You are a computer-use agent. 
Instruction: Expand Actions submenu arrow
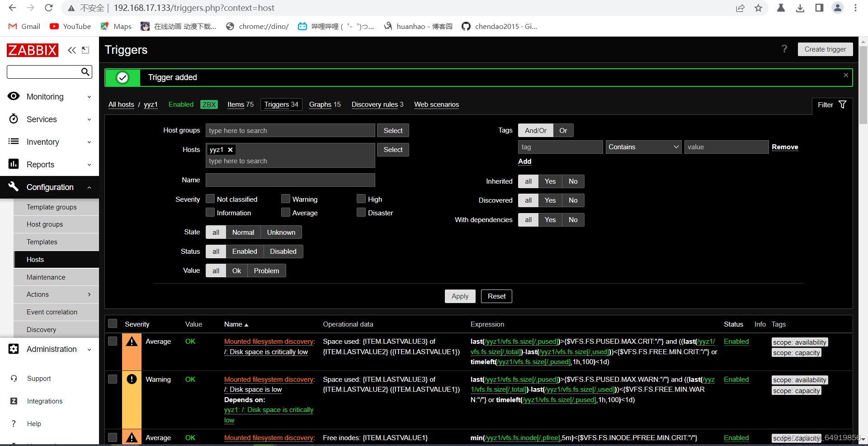click(x=89, y=294)
